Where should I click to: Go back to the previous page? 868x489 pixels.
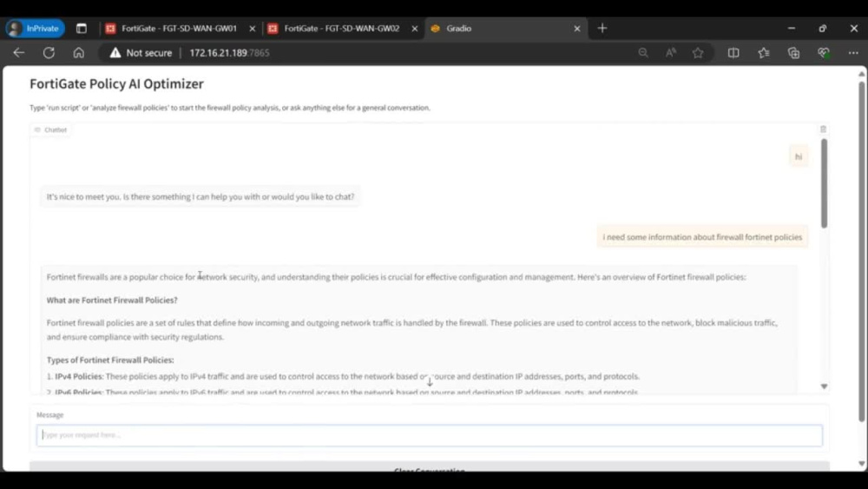click(19, 53)
